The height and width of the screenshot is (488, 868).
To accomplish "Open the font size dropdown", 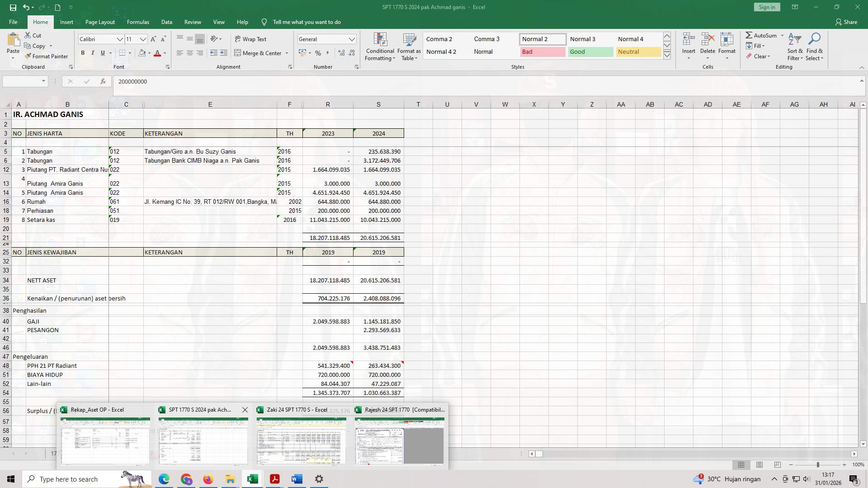I will click(x=143, y=39).
